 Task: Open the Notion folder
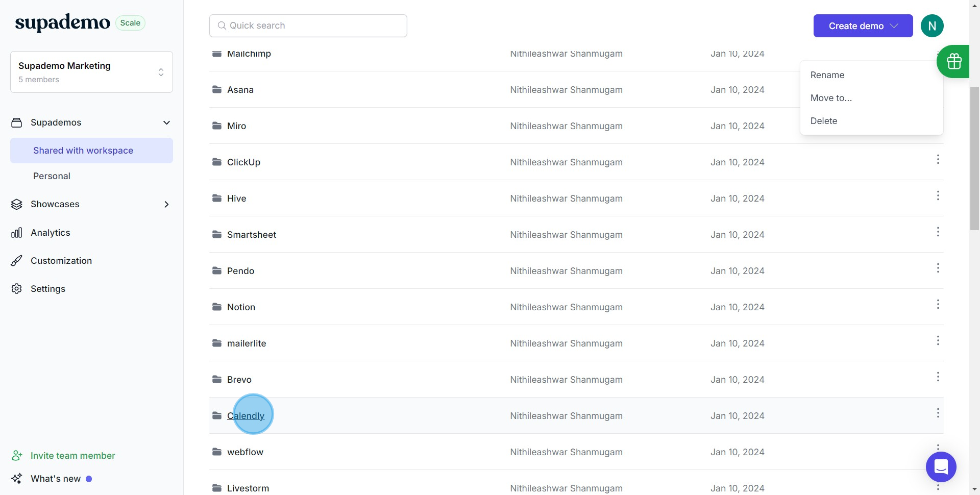click(x=241, y=307)
